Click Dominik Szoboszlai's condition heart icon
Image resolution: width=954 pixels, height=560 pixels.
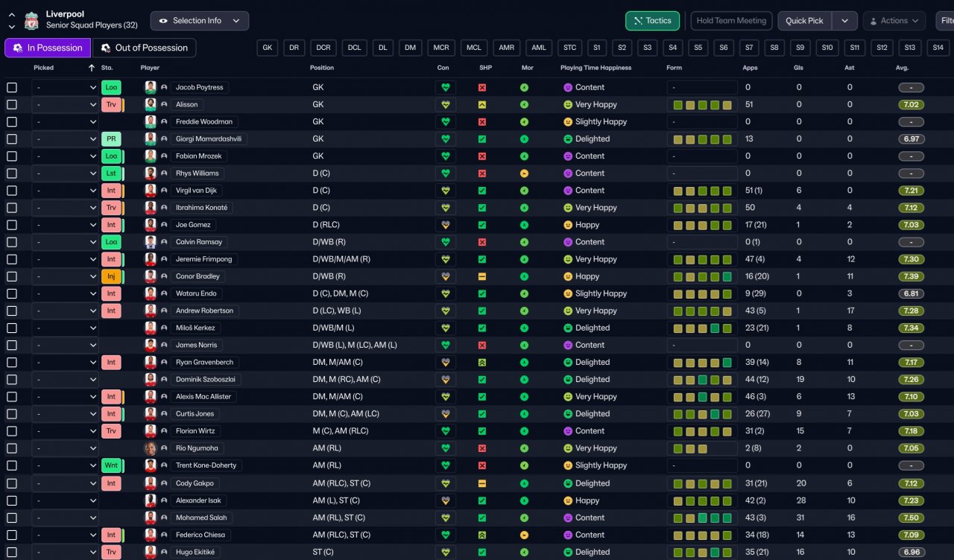(x=446, y=380)
